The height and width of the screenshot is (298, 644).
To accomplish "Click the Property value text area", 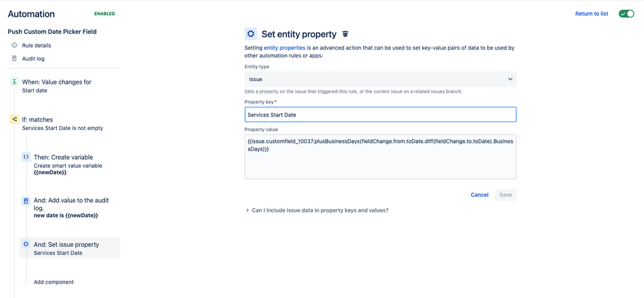I will point(380,156).
